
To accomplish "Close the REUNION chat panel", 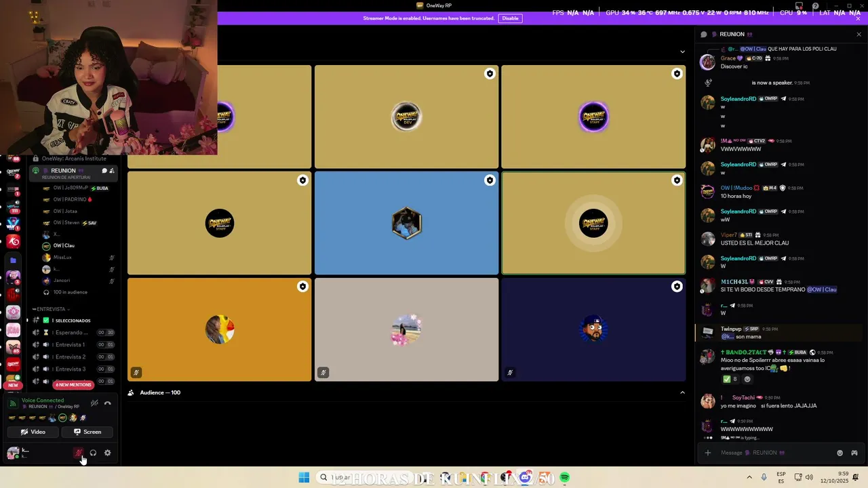I will click(859, 34).
